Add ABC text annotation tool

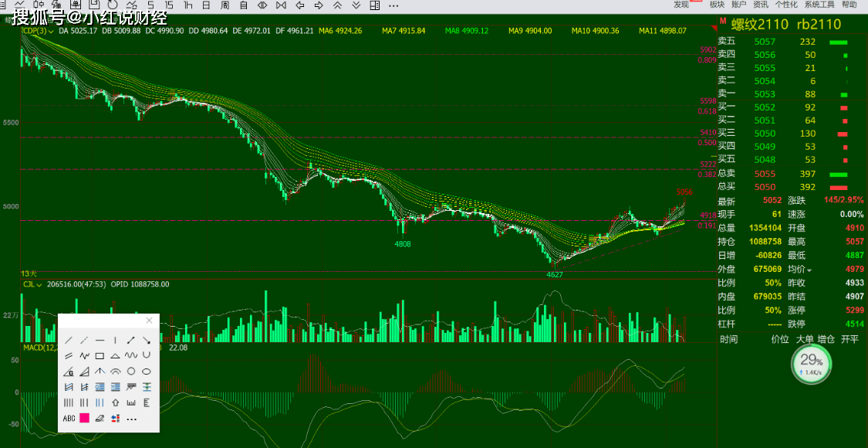69,419
